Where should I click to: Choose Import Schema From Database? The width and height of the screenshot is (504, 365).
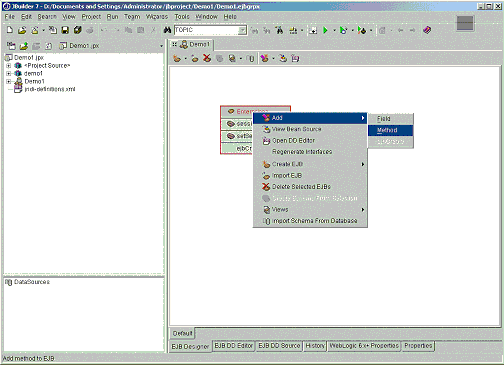tap(310, 221)
